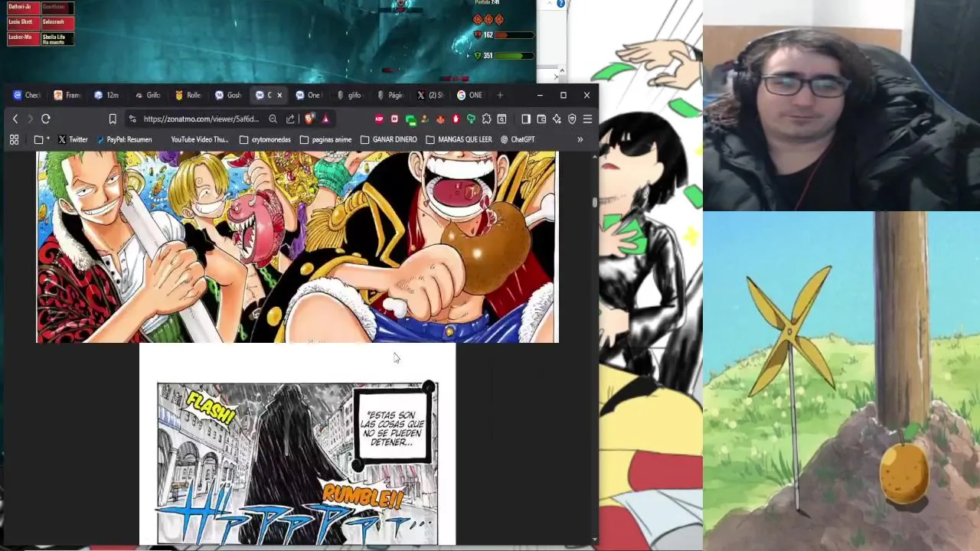Open the green lightbulb extension
Screen dimensions: 980x551
[x=471, y=119]
